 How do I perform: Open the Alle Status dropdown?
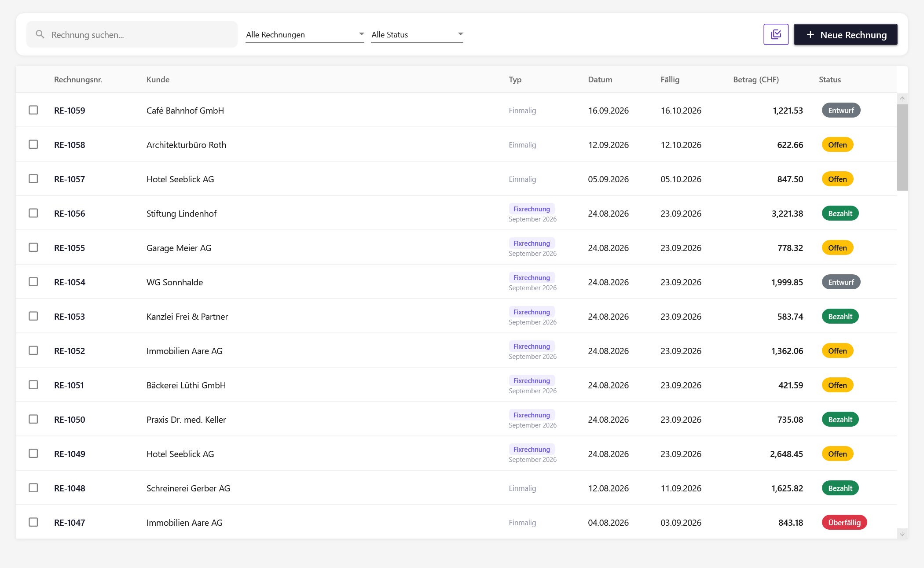pyautogui.click(x=417, y=34)
